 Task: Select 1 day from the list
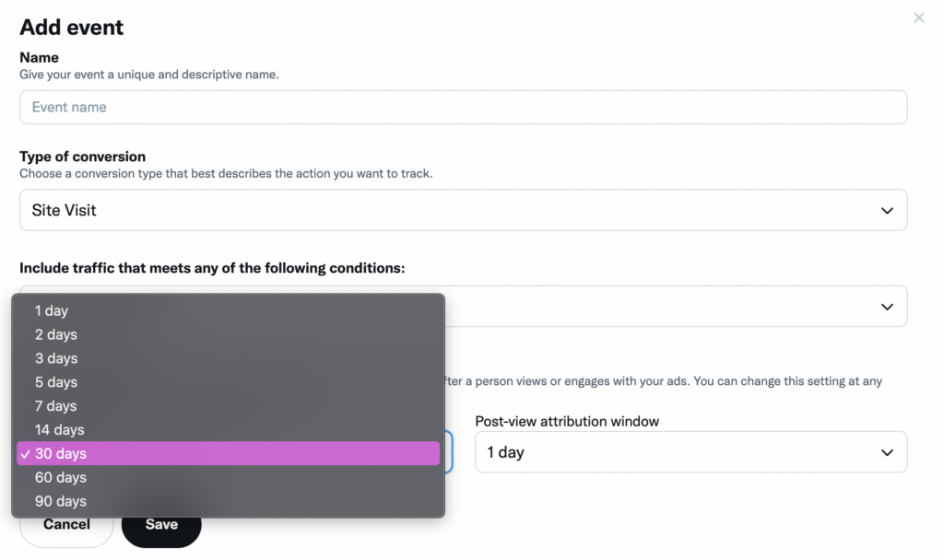53,310
